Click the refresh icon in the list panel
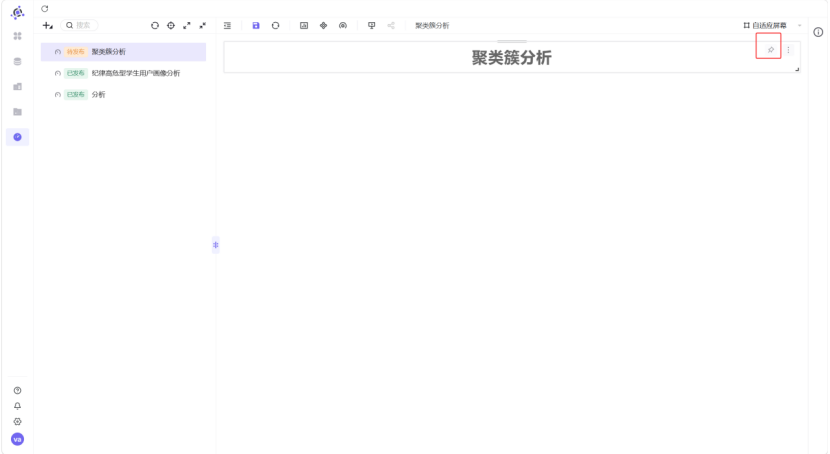The width and height of the screenshot is (830, 454). 155,25
